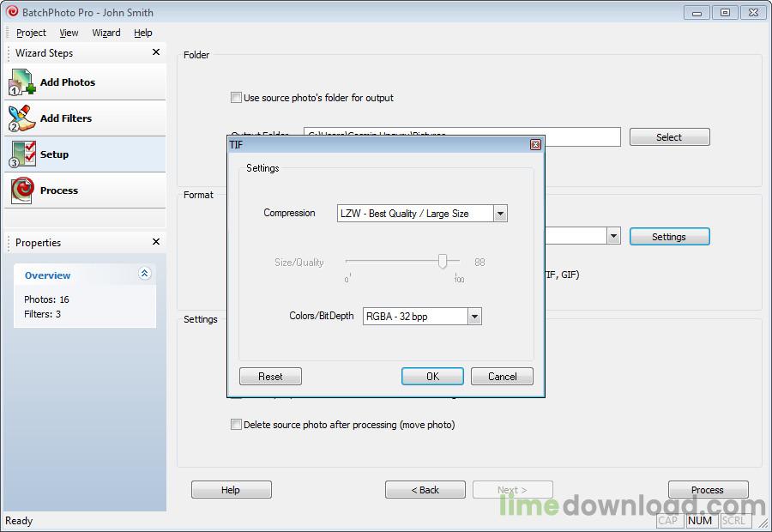Image resolution: width=772 pixels, height=532 pixels.
Task: Open the Project menu
Action: coord(31,33)
